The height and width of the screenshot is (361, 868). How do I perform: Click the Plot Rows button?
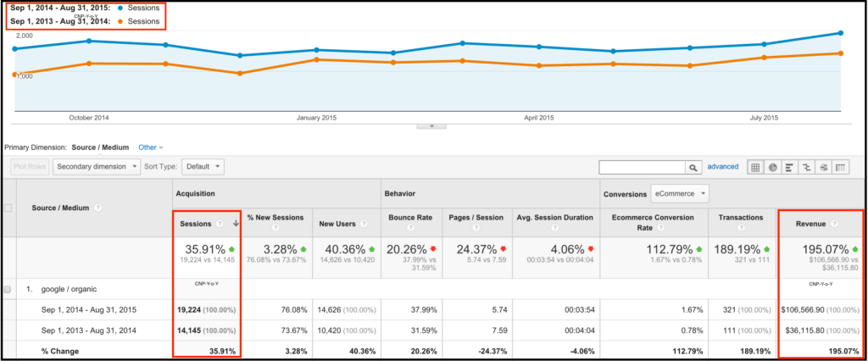click(x=31, y=166)
